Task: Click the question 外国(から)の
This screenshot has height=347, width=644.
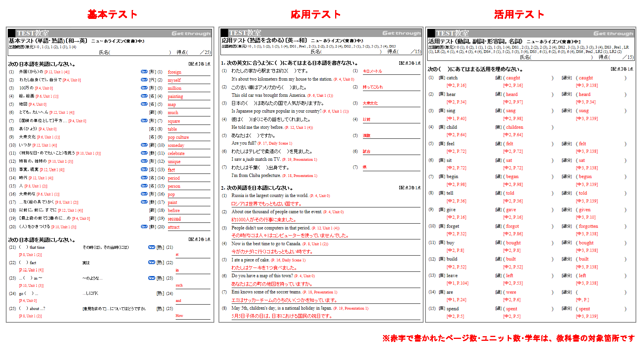Action: click(x=31, y=72)
